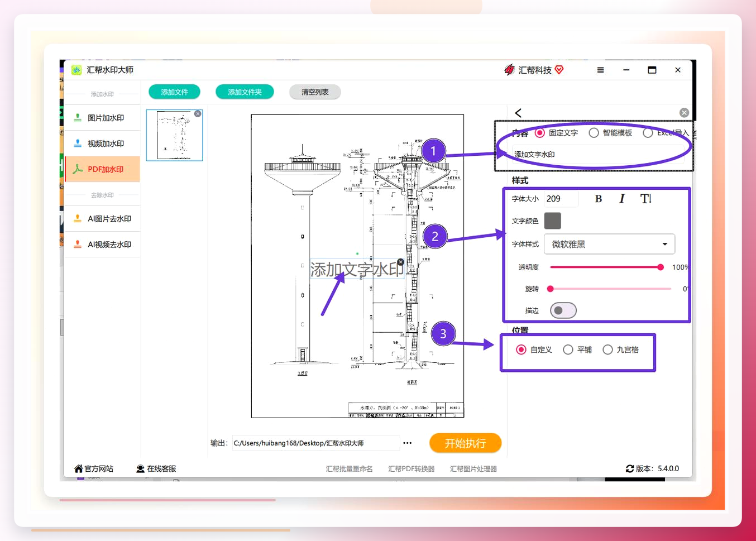Toggle vertical text direction icon
756x541 pixels.
(646, 199)
